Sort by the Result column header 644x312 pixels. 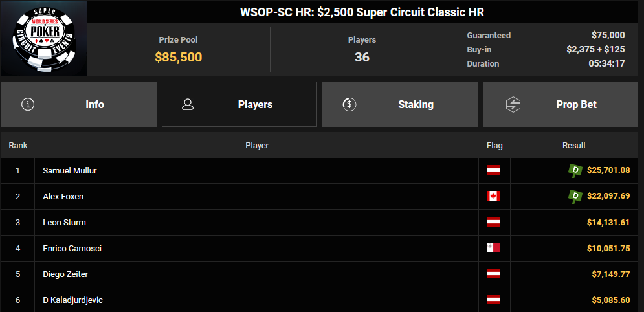coord(574,146)
